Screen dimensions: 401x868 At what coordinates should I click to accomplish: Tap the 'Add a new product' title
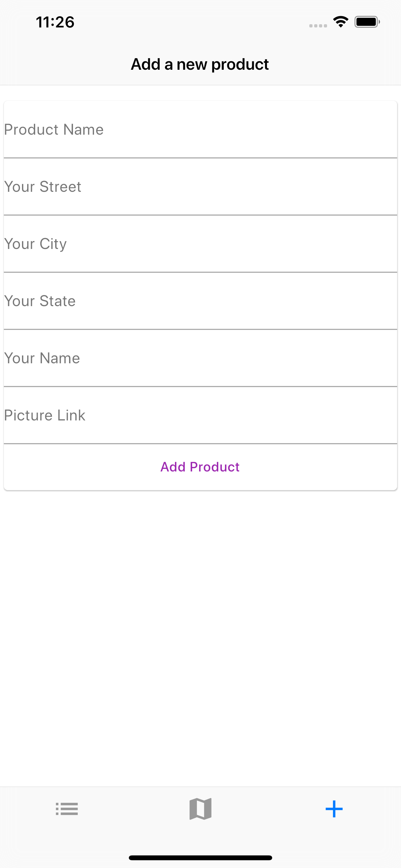200,64
